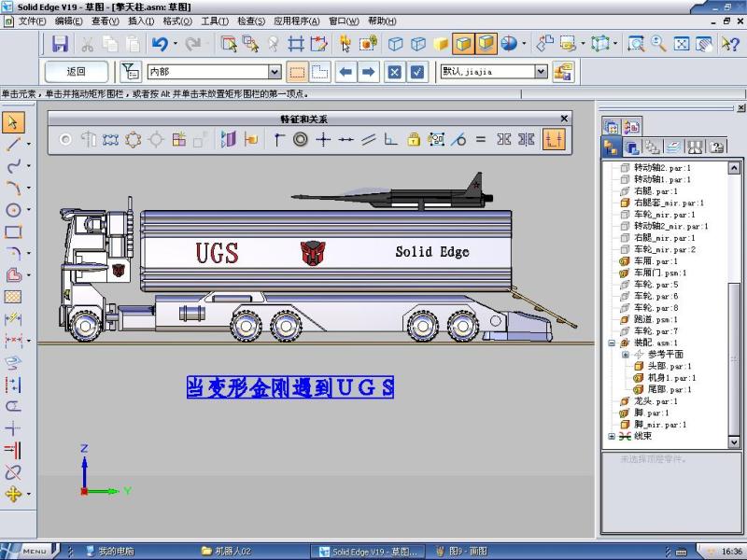Screen dimensions: 747x560
Task: Click the blue text 当变形金刚遇到UGS
Action: tap(290, 387)
